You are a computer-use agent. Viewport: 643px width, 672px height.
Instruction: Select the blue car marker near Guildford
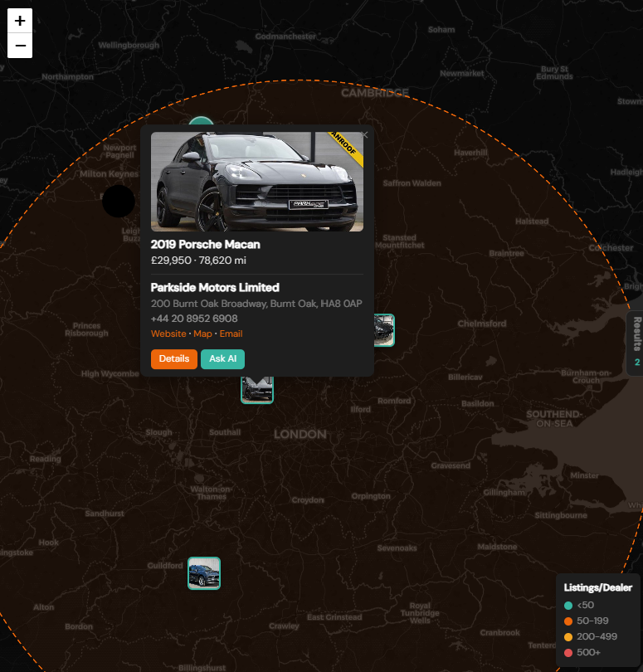click(x=204, y=573)
